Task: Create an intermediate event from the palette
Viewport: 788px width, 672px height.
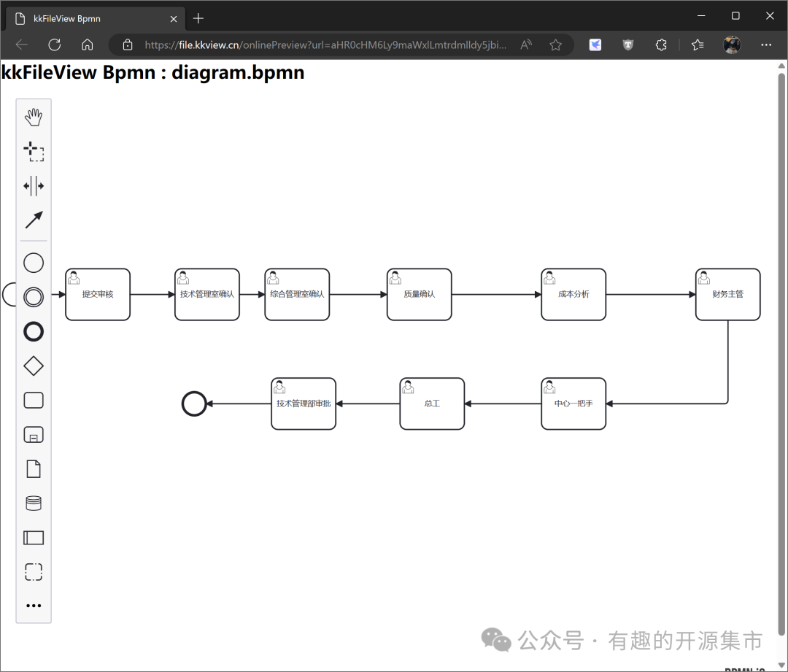Action: point(34,297)
